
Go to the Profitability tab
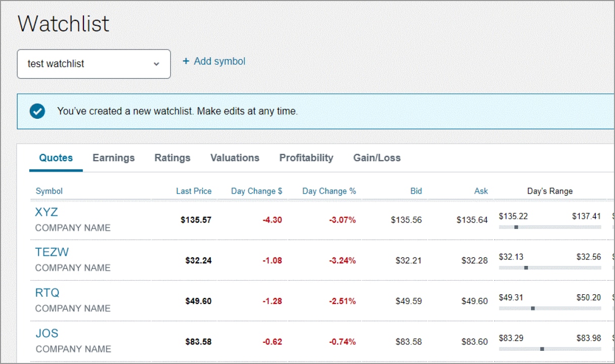[306, 158]
